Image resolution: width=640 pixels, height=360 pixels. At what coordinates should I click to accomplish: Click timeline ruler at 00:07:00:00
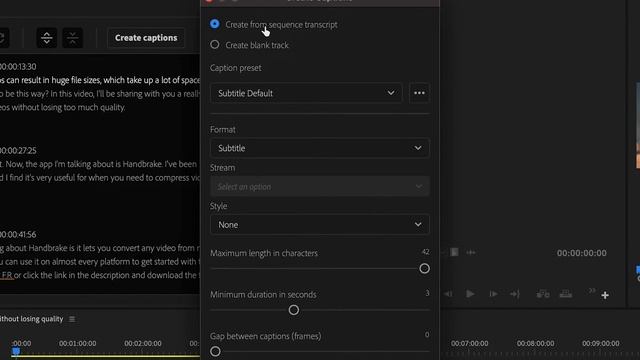click(x=469, y=344)
